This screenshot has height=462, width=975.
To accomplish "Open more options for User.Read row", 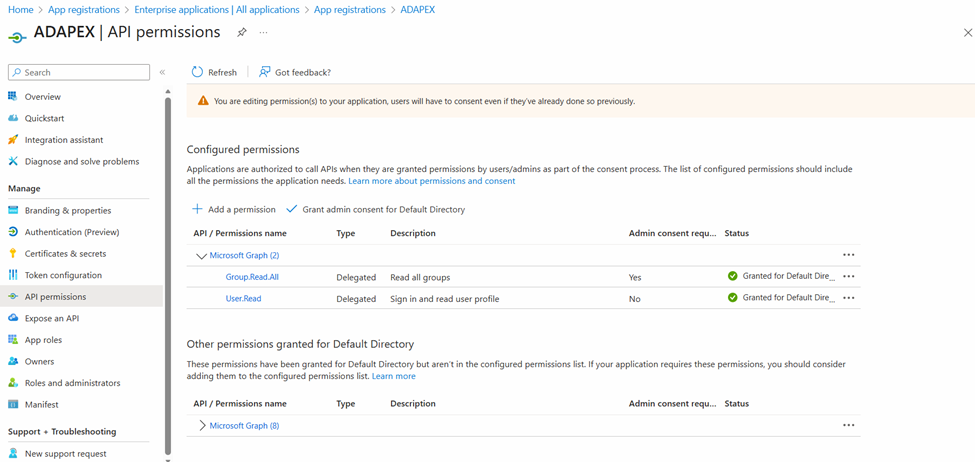I will click(848, 298).
